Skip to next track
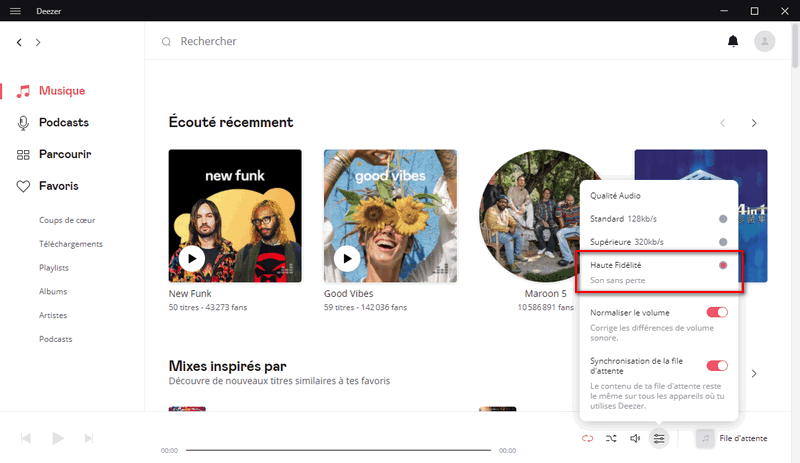 (89, 438)
